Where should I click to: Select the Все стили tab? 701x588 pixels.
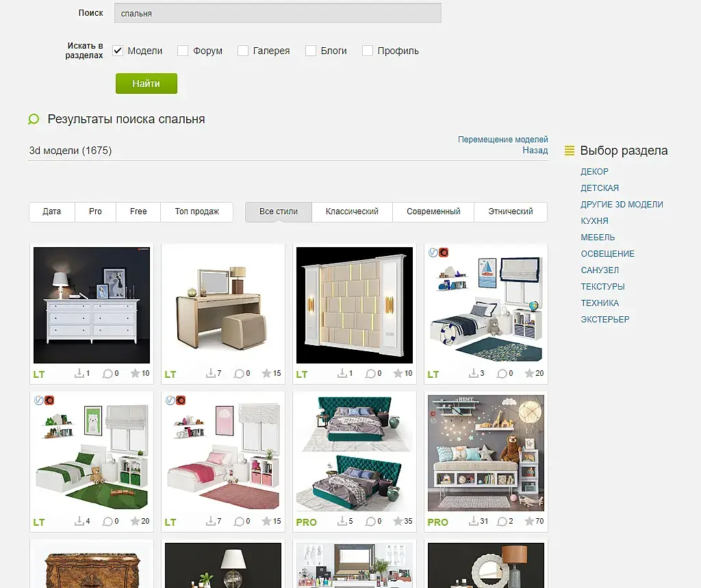tap(279, 212)
